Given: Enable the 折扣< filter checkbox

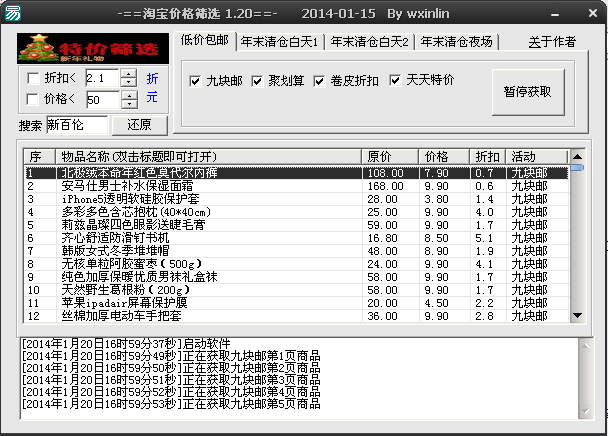Looking at the screenshot, I should point(33,78).
